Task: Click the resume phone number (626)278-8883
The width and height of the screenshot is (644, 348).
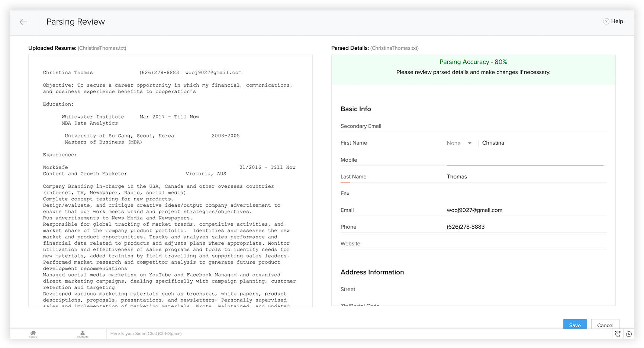Action: (159, 72)
